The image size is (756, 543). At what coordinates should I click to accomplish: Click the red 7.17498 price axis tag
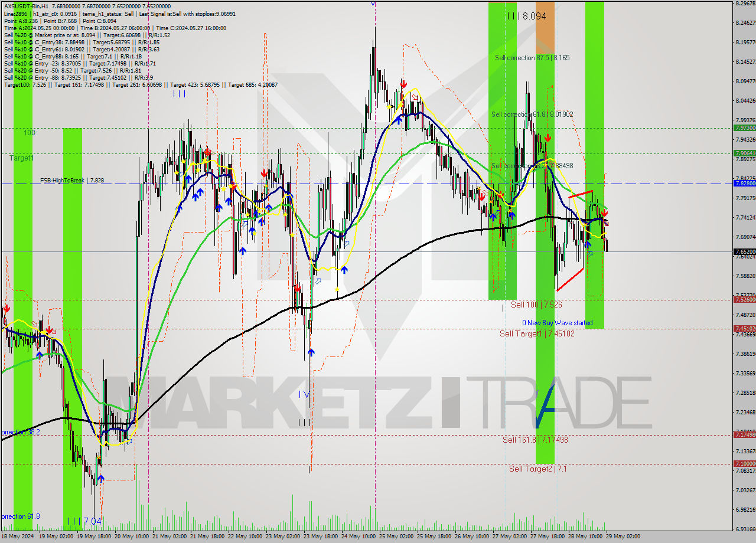[744, 435]
